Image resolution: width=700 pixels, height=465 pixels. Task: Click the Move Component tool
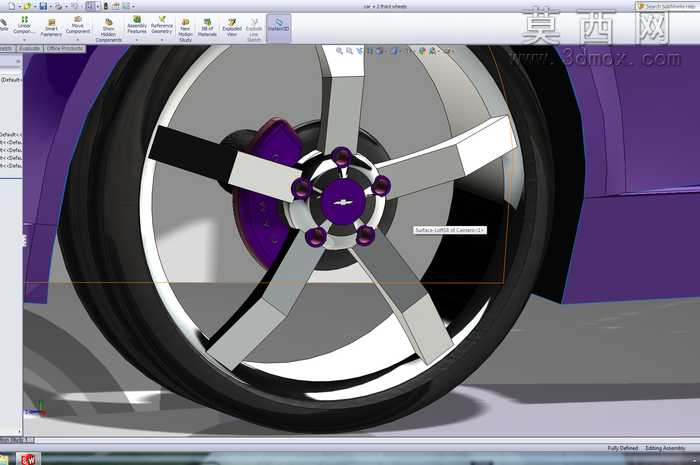pyautogui.click(x=78, y=25)
